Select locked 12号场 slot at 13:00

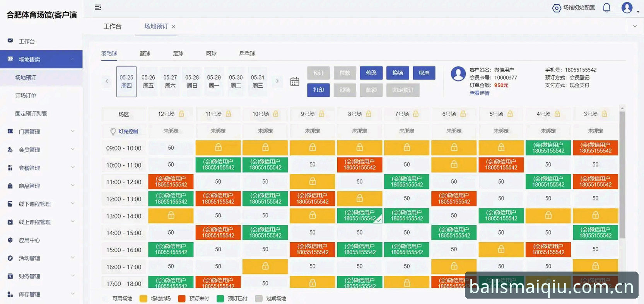pyautogui.click(x=171, y=216)
